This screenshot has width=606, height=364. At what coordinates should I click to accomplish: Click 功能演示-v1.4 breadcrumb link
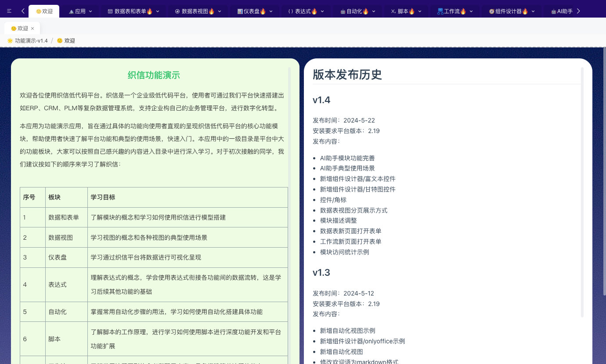coord(31,41)
